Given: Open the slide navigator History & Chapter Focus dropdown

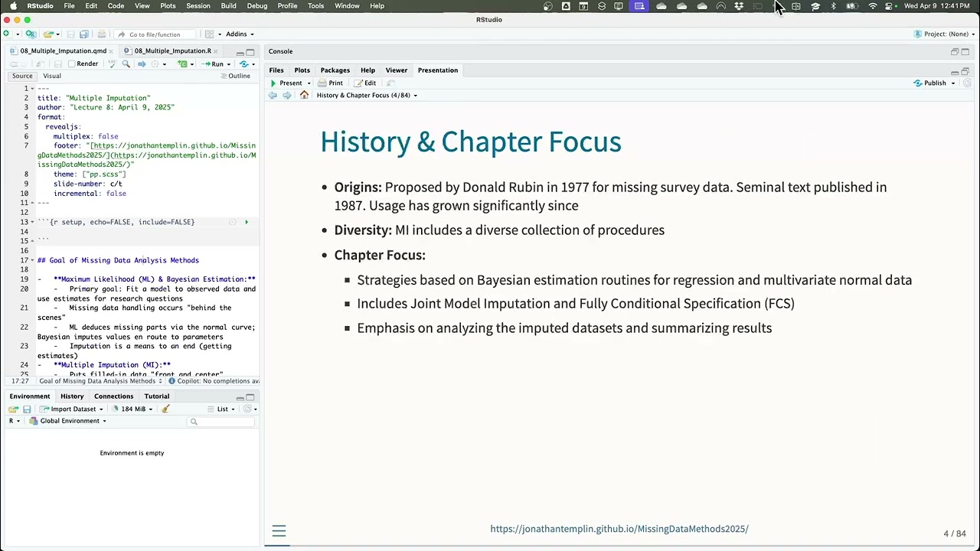Looking at the screenshot, I should (367, 95).
